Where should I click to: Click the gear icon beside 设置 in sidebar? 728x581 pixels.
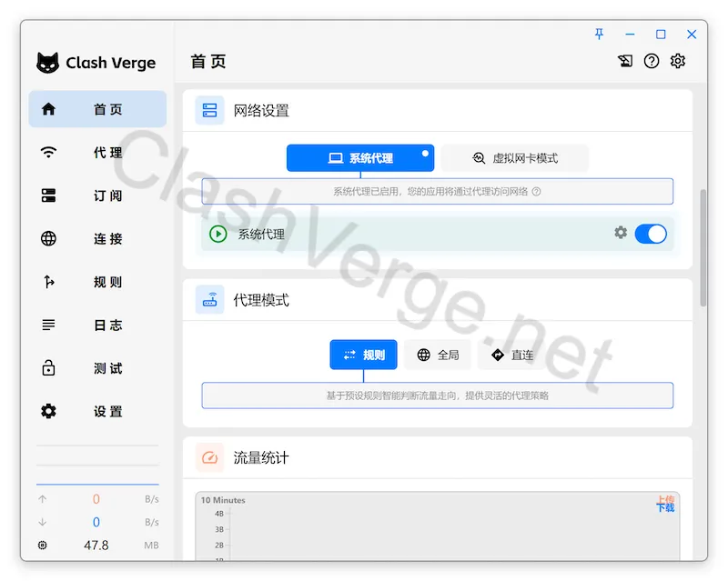(48, 411)
